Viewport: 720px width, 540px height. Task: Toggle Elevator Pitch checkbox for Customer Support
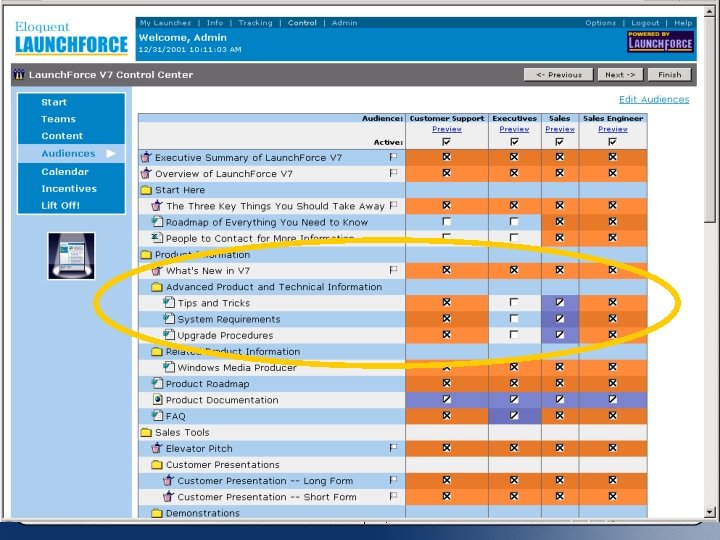[x=446, y=448]
